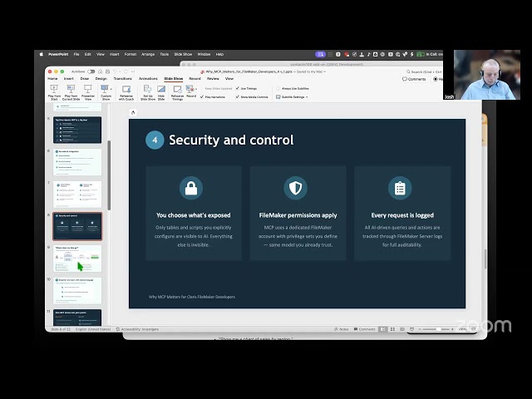Open the Window menu in menu bar
Viewport: 532px width, 399px height.
[x=204, y=54]
